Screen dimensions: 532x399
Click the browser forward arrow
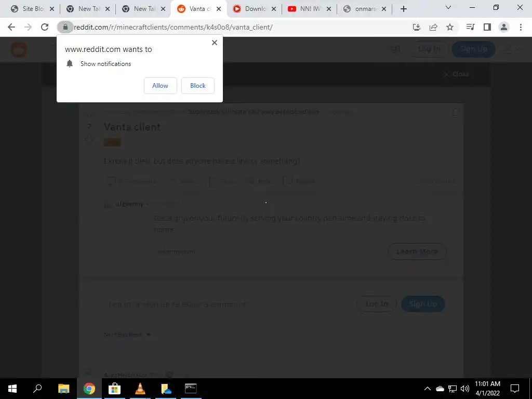[28, 27]
